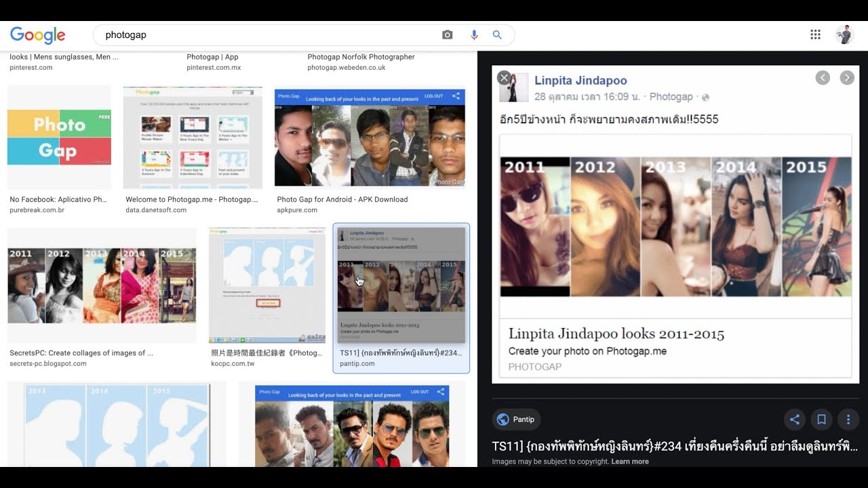
Task: Open the Photo Gap colored logo thumbnail
Action: tap(59, 138)
